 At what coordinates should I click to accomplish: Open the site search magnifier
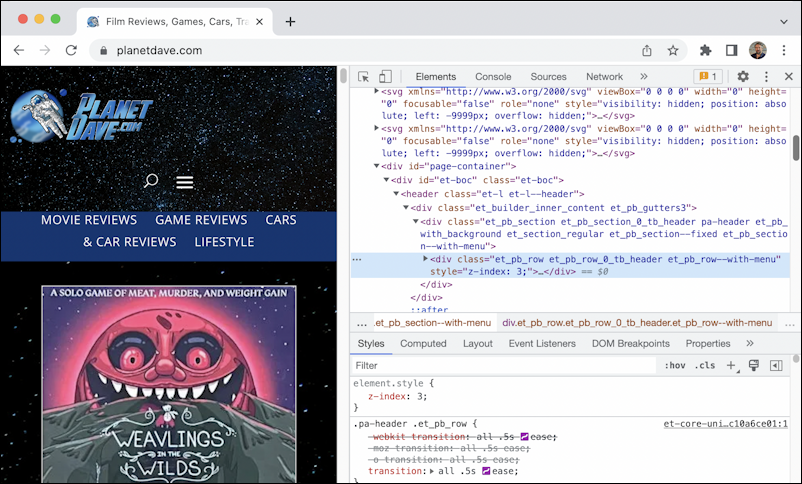pyautogui.click(x=151, y=181)
